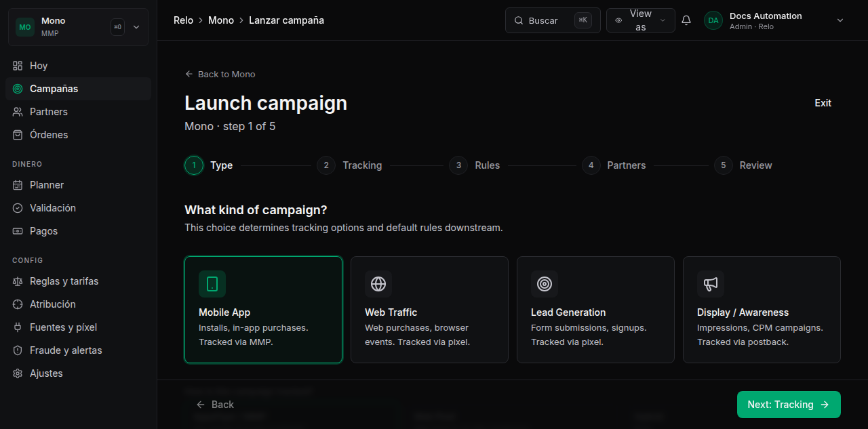Go to step 5 Review
Screen dimensions: 868x429
pos(743,165)
